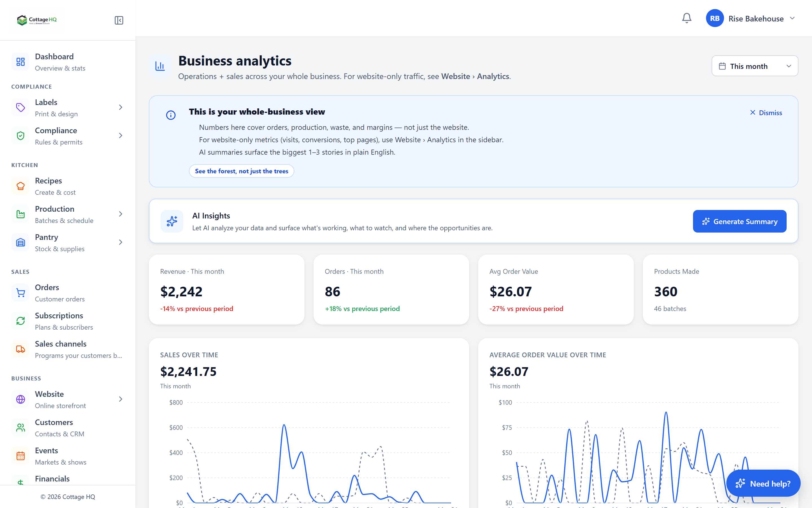Click the © 2026 Cottage HQ footer

68,497
